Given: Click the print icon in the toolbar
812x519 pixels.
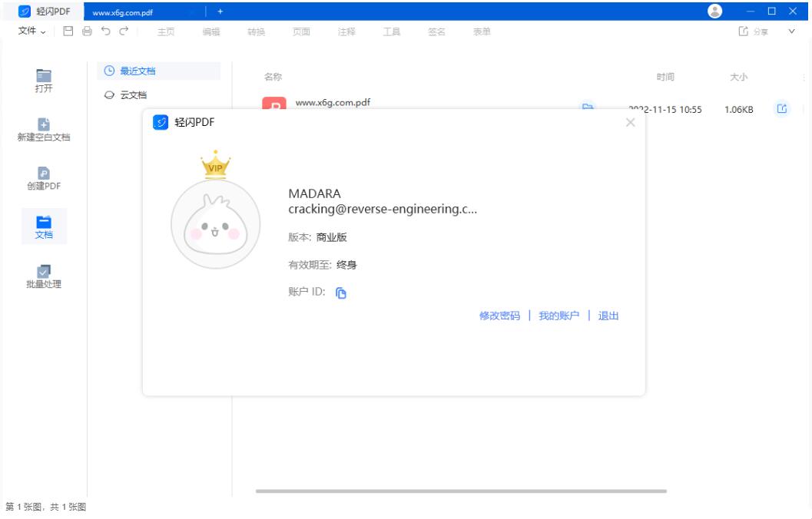Looking at the screenshot, I should pyautogui.click(x=87, y=31).
